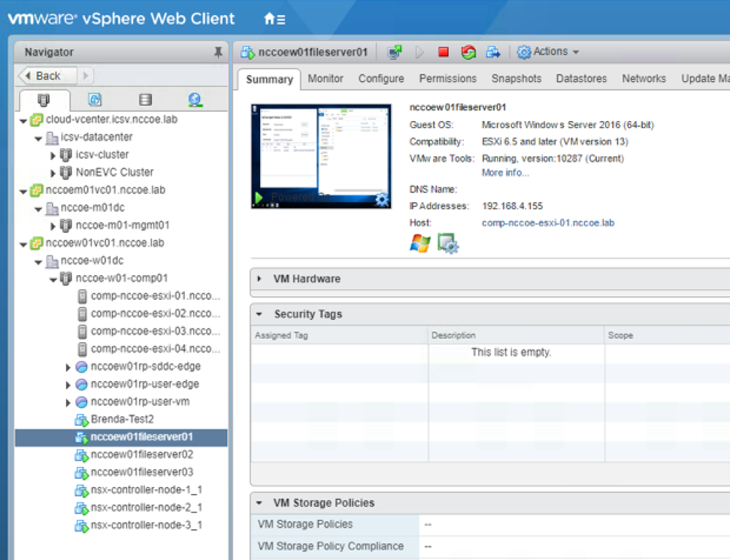Click the VM settings icon beside Windows logo

448,244
